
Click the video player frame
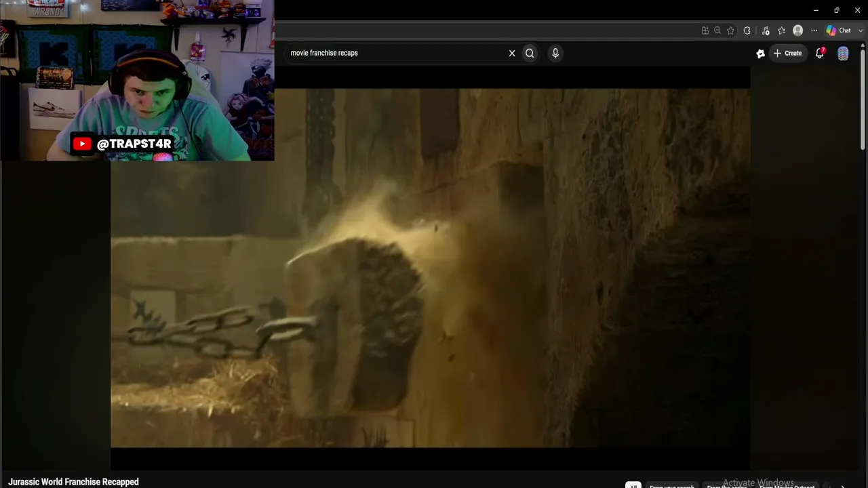431,268
